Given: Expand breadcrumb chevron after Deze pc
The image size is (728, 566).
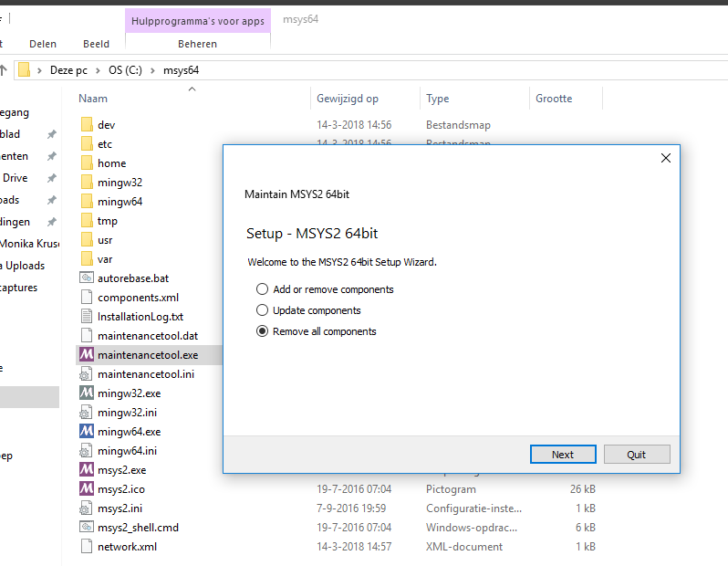Looking at the screenshot, I should pos(98,70).
